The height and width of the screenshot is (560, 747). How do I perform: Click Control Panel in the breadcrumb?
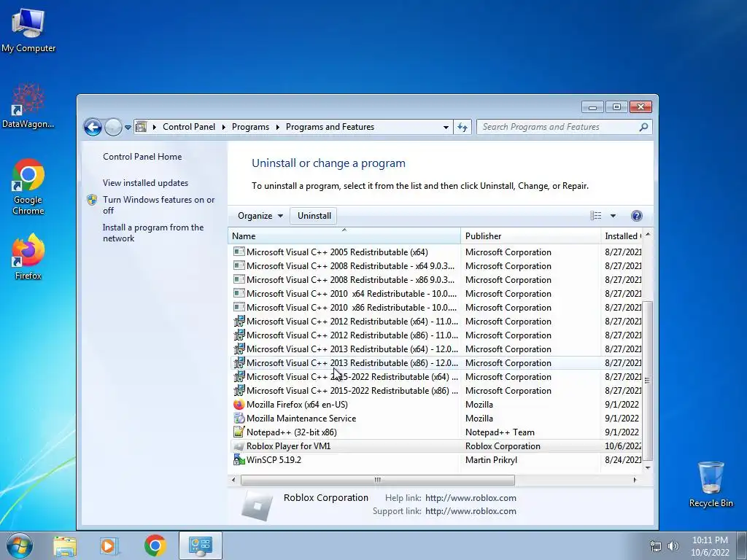coord(189,127)
